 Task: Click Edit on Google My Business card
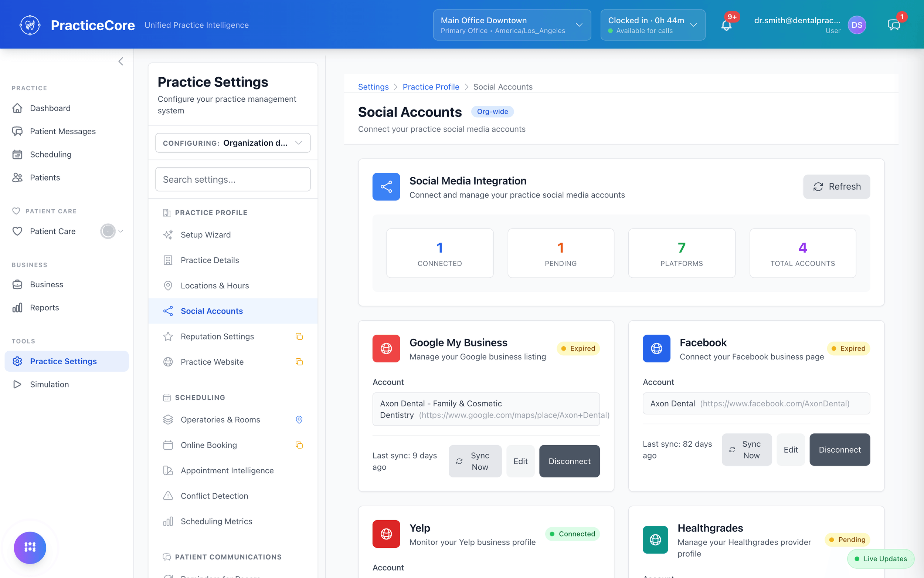[520, 461]
